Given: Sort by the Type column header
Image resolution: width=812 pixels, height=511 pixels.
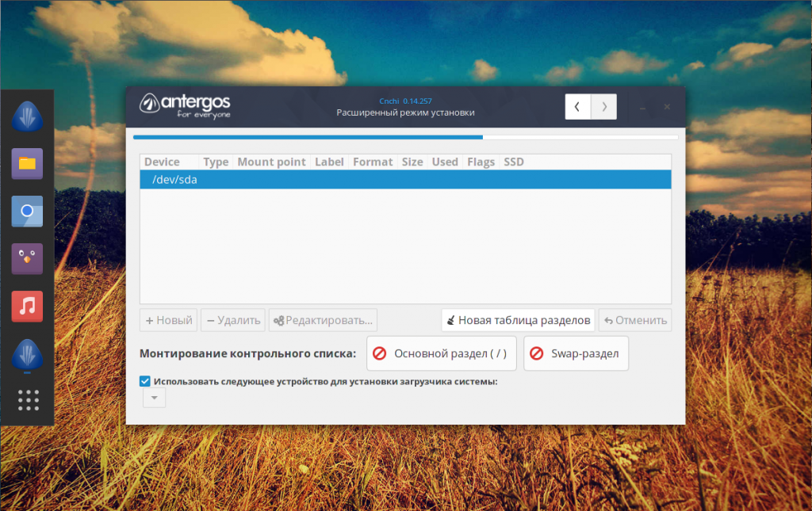Looking at the screenshot, I should coord(216,162).
